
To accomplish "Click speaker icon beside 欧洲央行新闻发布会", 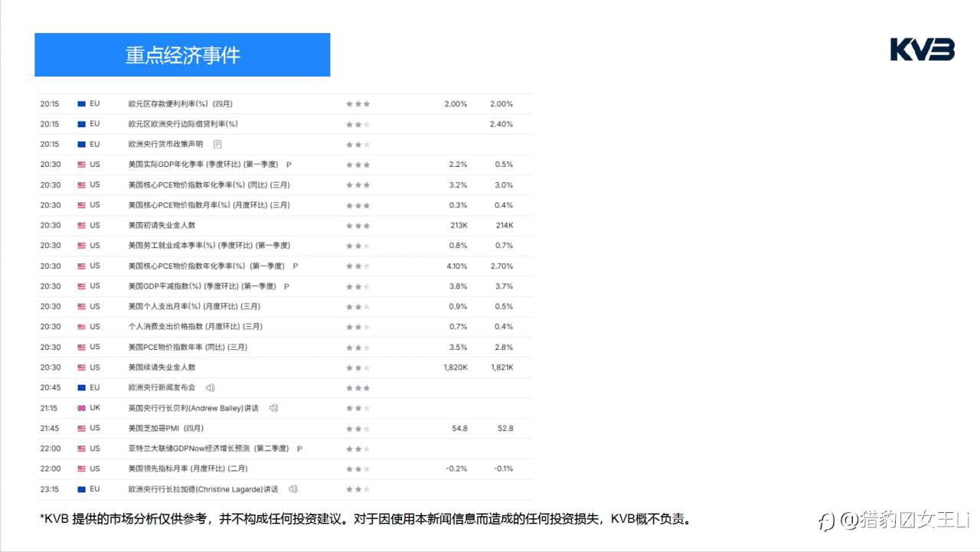I will click(x=210, y=387).
